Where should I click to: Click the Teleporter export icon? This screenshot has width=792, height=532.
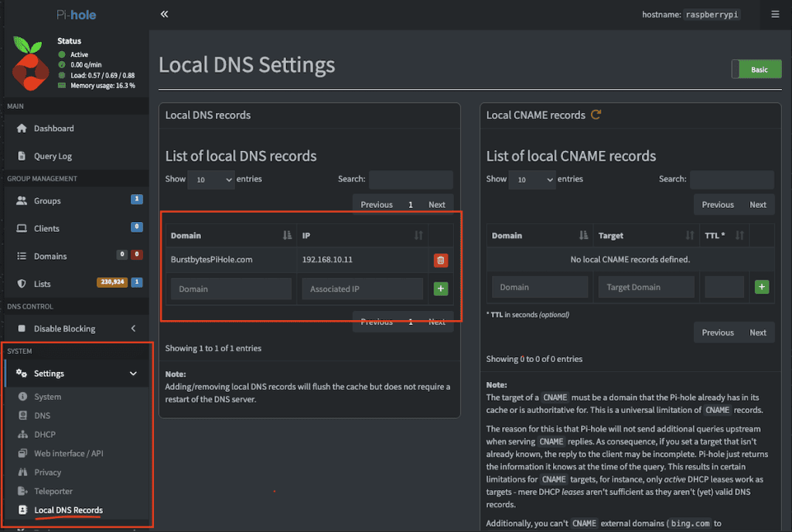point(22,490)
